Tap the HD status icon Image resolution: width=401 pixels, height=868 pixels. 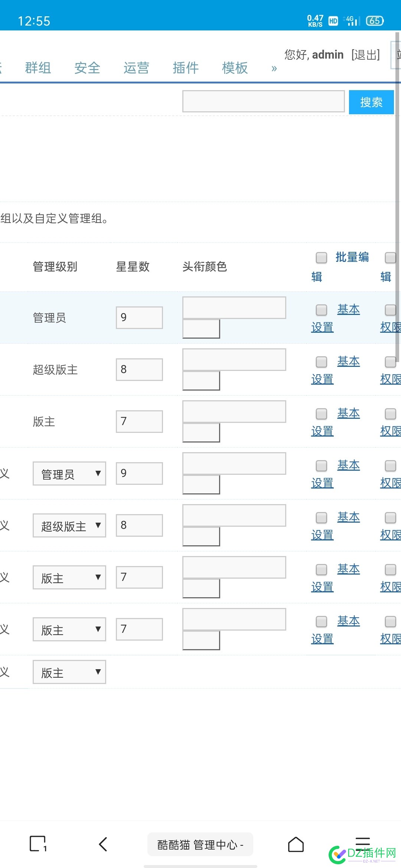pyautogui.click(x=333, y=21)
